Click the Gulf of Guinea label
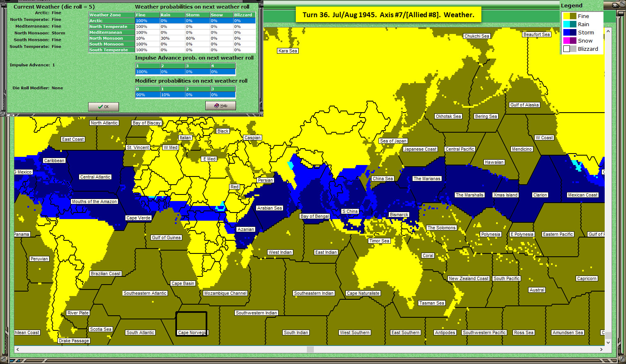This screenshot has width=626, height=364. (166, 237)
